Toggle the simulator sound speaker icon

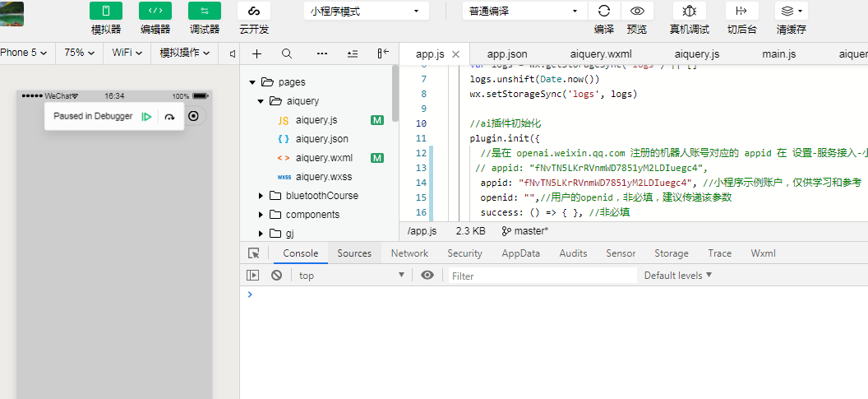[233, 53]
